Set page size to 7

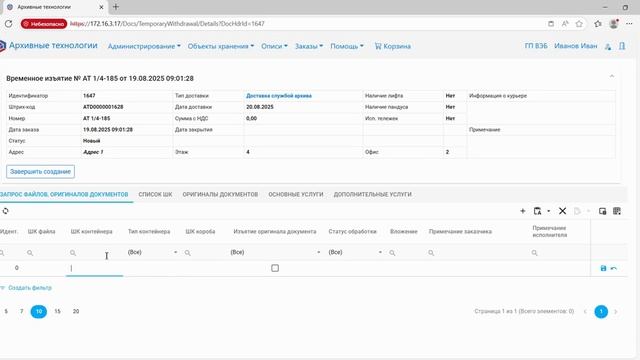click(22, 311)
